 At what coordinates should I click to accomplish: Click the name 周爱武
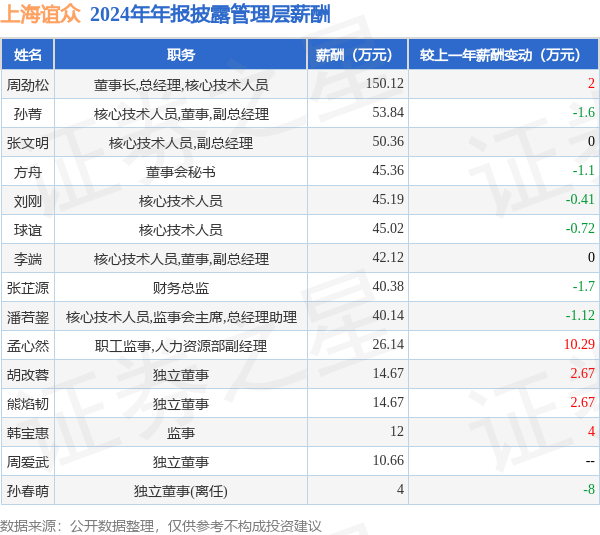pyautogui.click(x=28, y=462)
